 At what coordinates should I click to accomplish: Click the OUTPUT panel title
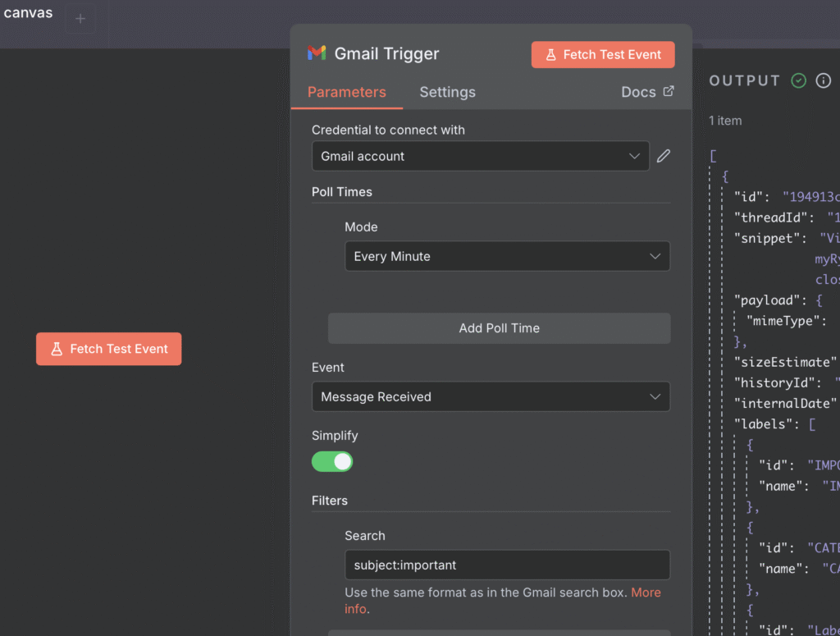coord(745,80)
